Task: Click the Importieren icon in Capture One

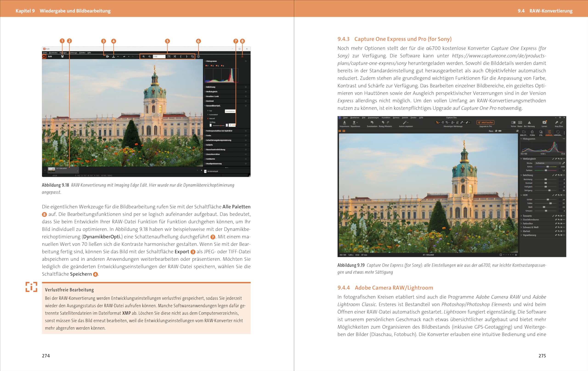Action: pyautogui.click(x=345, y=123)
